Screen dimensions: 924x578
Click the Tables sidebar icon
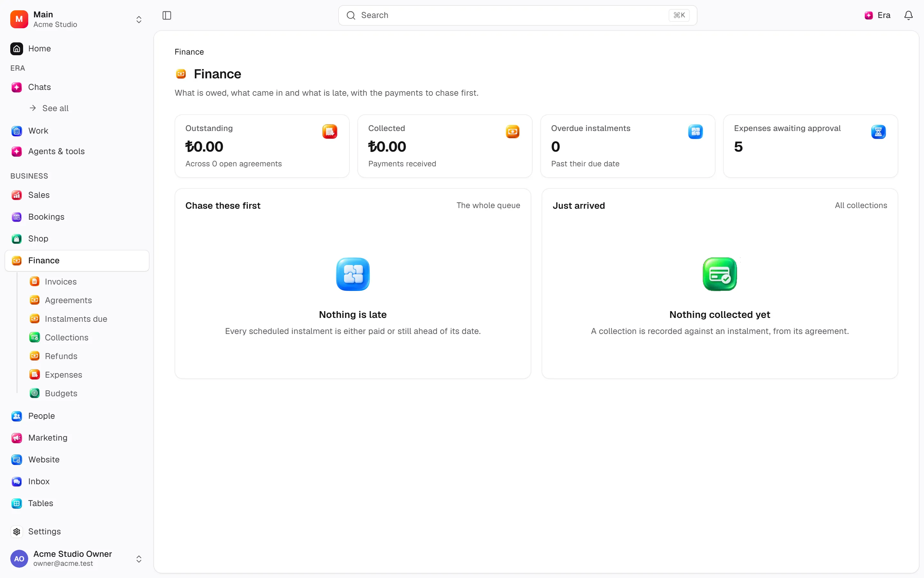click(17, 503)
